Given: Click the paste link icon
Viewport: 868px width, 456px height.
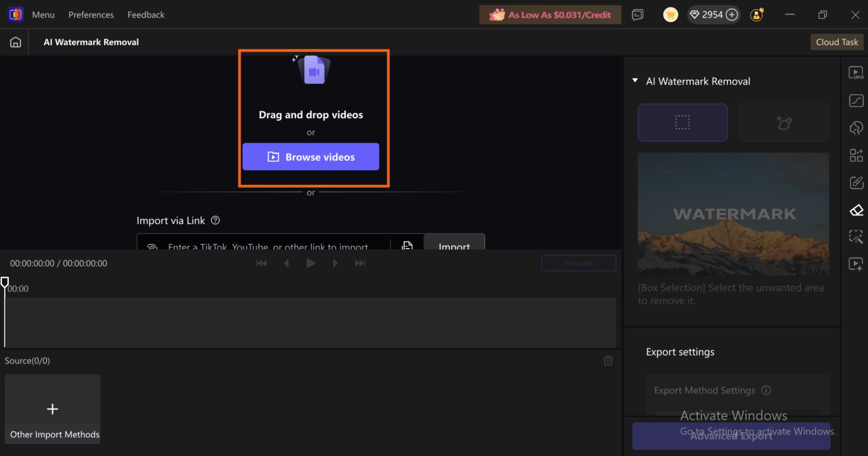Looking at the screenshot, I should point(407,245).
